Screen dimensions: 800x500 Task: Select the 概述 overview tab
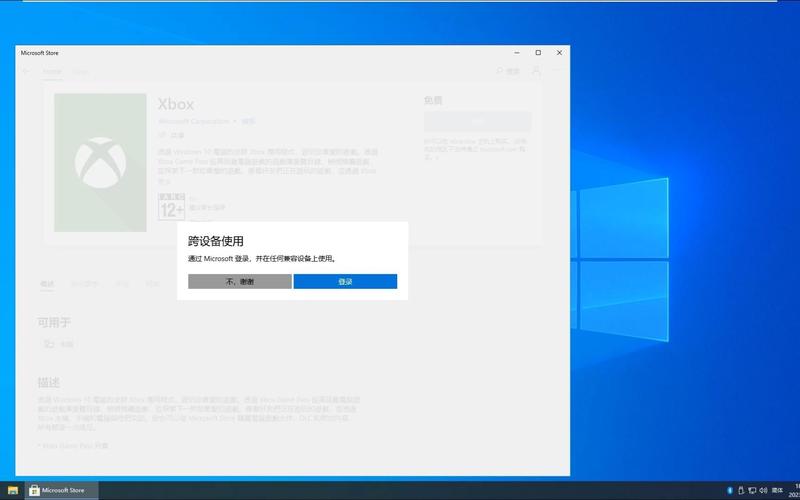(47, 284)
